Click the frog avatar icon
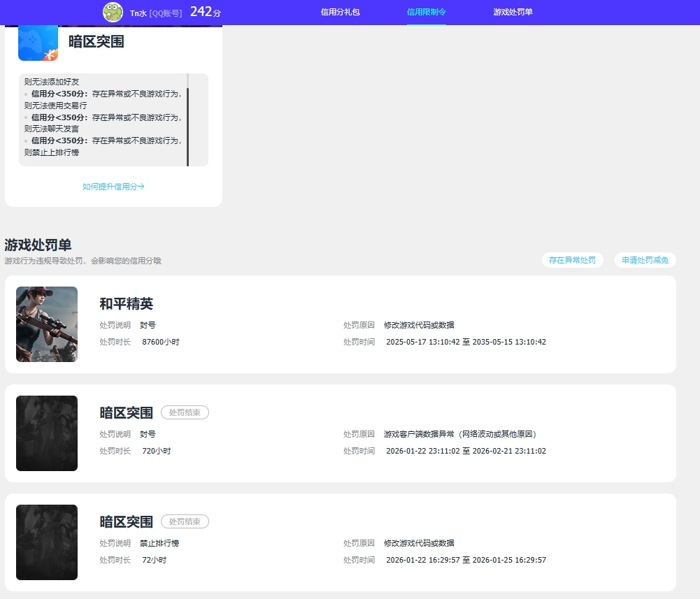The width and height of the screenshot is (700, 599). point(113,12)
